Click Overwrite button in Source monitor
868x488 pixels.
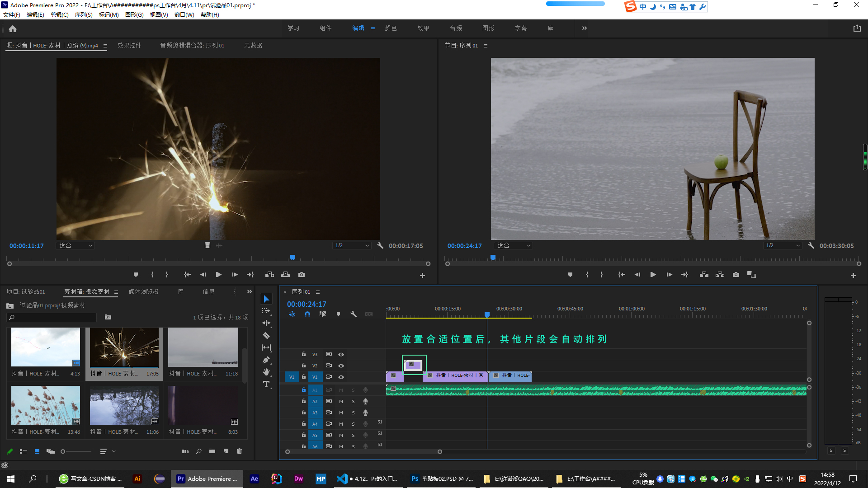pos(285,274)
